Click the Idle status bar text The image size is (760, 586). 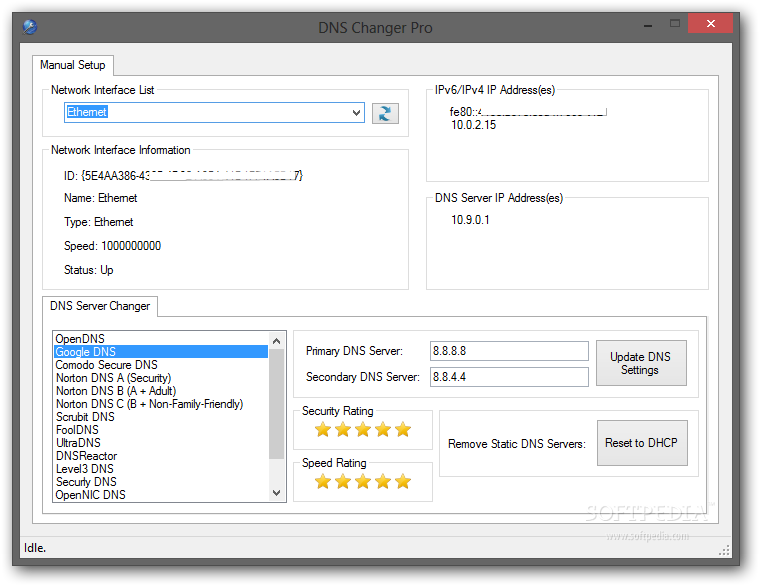coord(35,548)
